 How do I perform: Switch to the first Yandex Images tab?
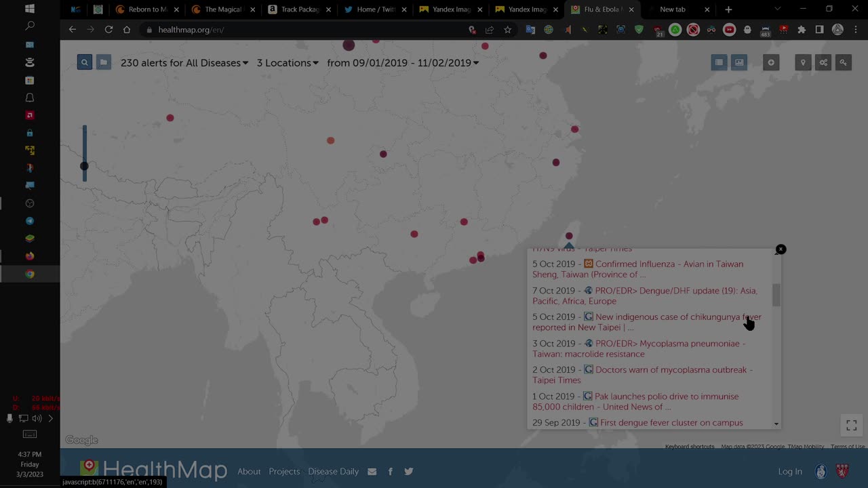tap(451, 9)
